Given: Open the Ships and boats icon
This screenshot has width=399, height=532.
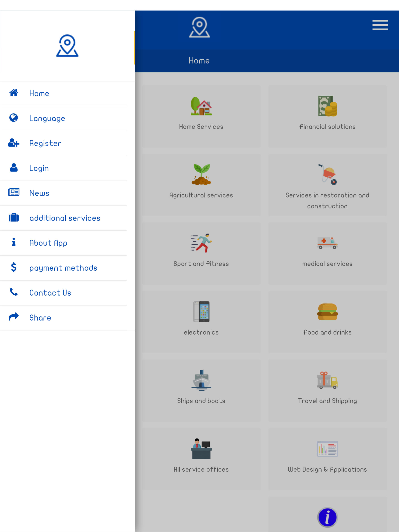Looking at the screenshot, I should click(x=201, y=380).
